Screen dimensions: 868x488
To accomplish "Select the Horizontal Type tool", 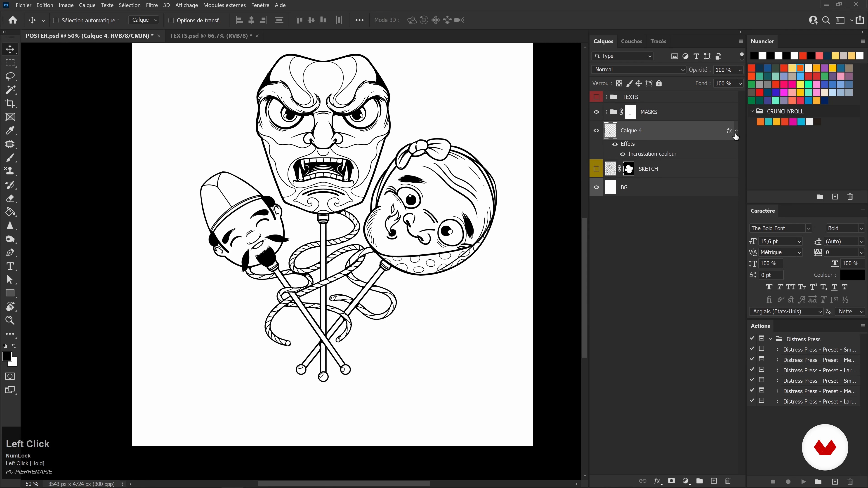I will click(10, 266).
